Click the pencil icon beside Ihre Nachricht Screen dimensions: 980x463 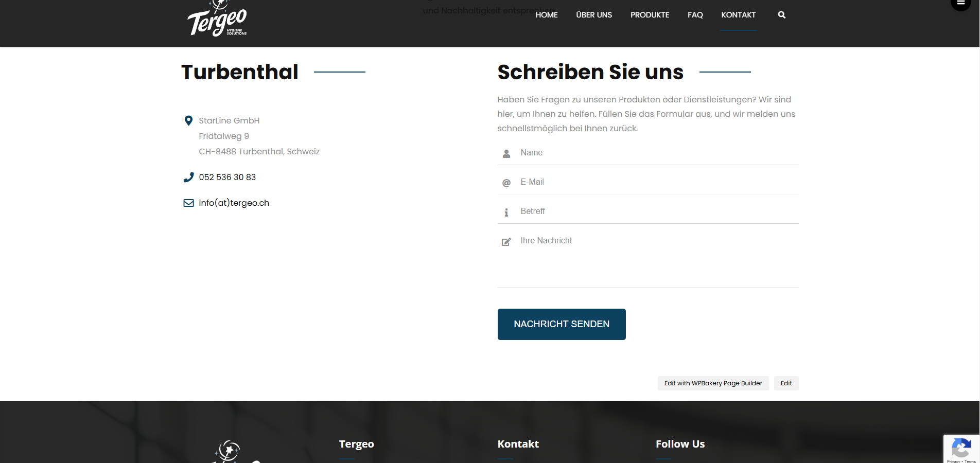[x=506, y=241]
